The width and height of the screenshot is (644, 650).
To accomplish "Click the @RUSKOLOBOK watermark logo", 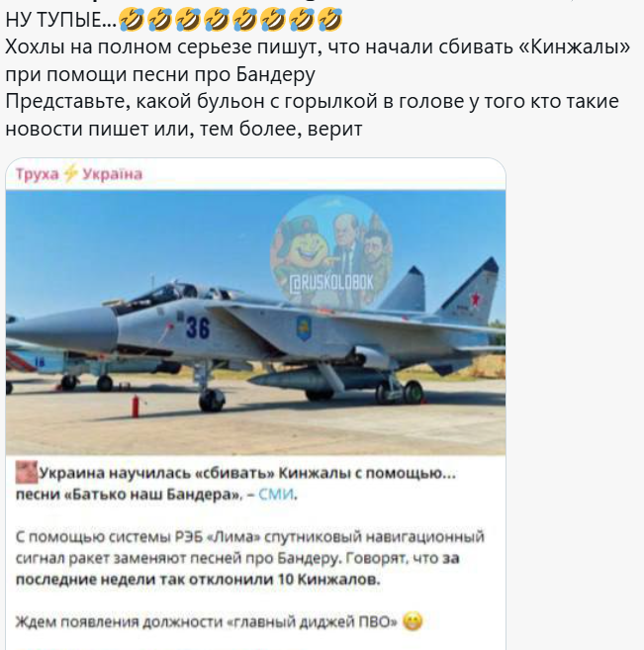I will (x=331, y=252).
